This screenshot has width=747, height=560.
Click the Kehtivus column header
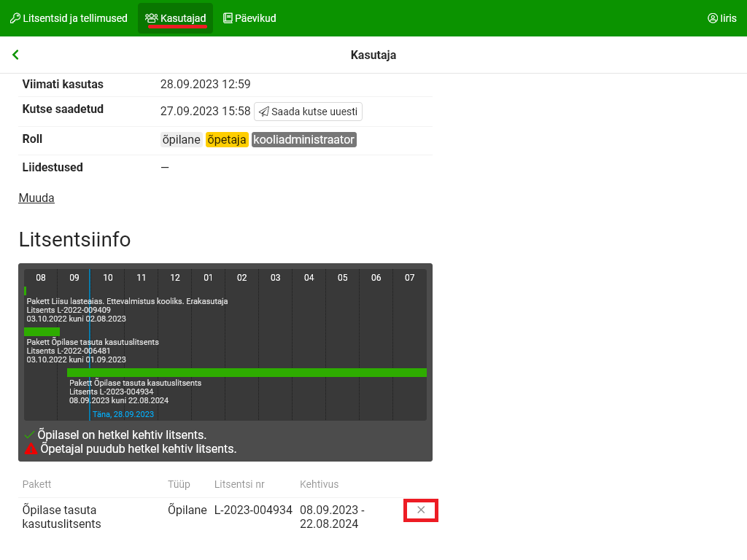click(x=319, y=484)
